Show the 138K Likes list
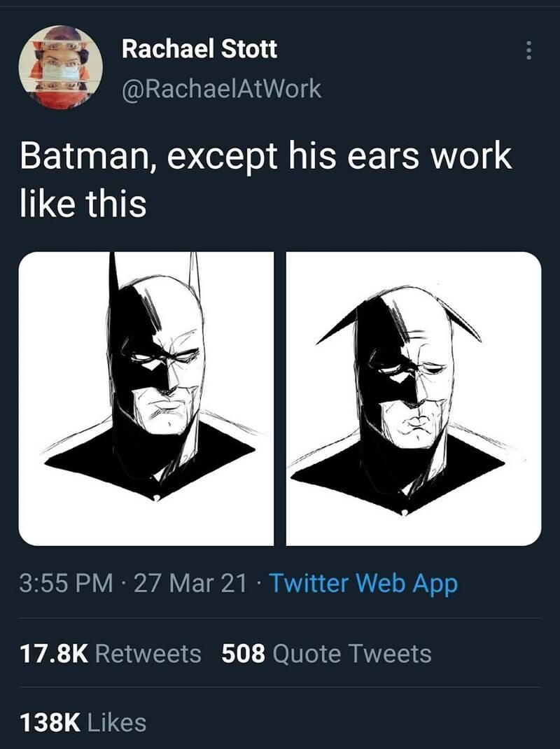 click(x=83, y=722)
